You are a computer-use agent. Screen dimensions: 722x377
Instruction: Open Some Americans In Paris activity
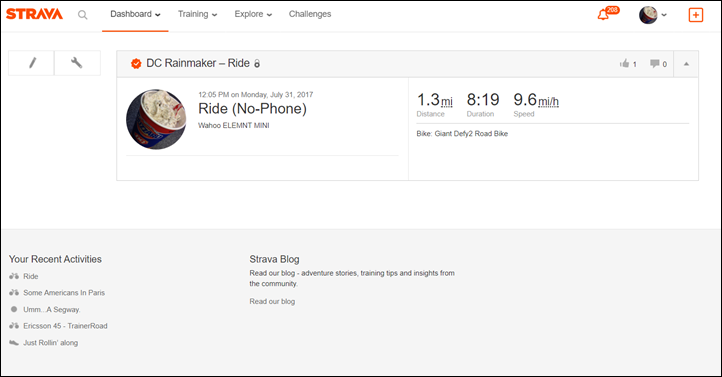(x=64, y=293)
